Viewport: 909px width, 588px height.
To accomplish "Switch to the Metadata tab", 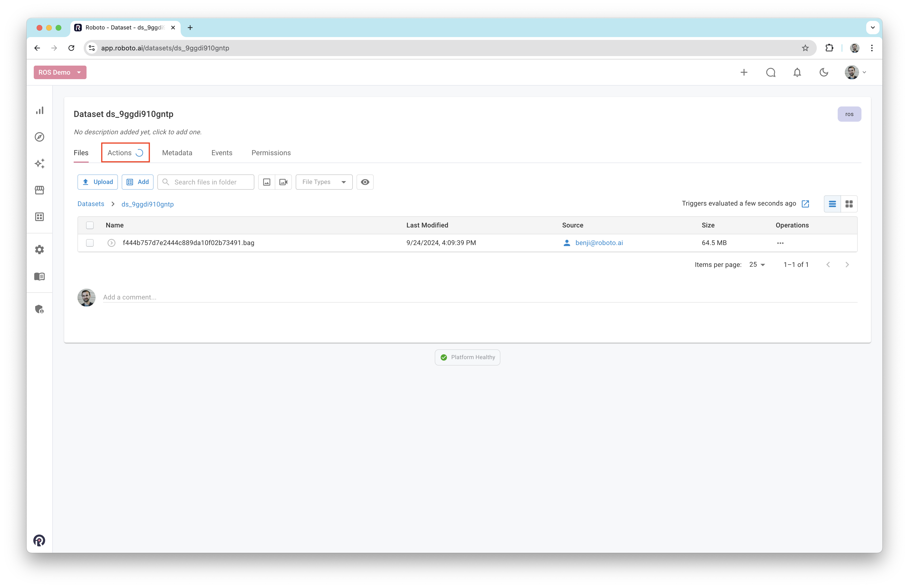I will point(177,153).
